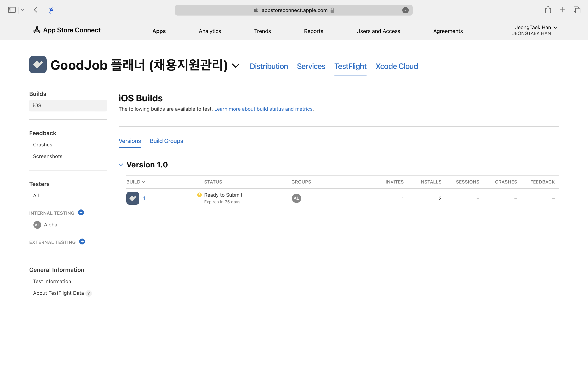Click the About TestFlight Data help icon

pyautogui.click(x=89, y=293)
